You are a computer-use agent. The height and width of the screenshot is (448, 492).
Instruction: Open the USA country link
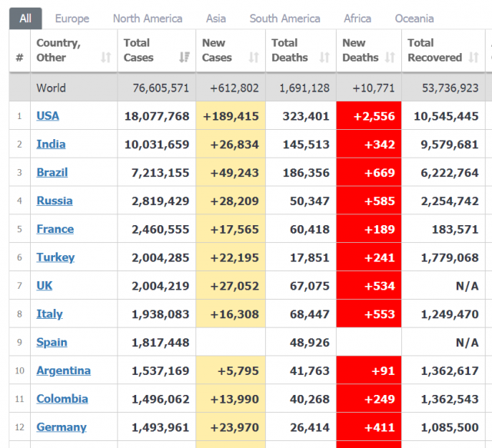tap(48, 116)
